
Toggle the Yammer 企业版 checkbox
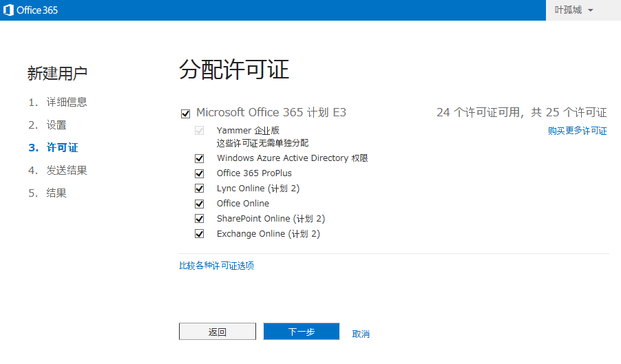click(200, 131)
